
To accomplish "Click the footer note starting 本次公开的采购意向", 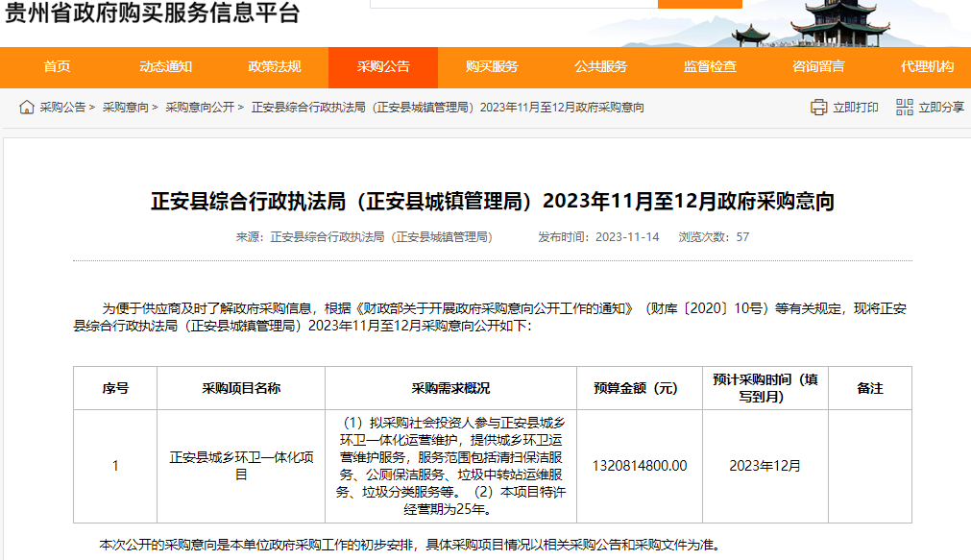I will 410,546.
